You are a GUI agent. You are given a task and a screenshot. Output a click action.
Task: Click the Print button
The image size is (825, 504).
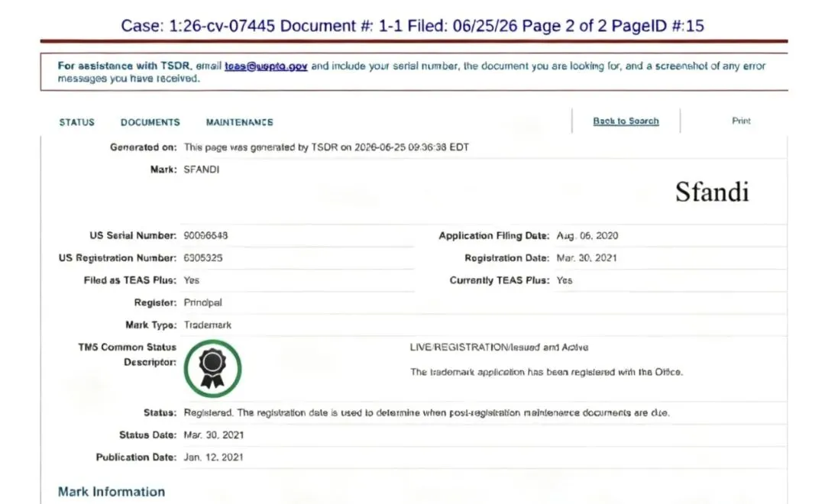click(741, 121)
